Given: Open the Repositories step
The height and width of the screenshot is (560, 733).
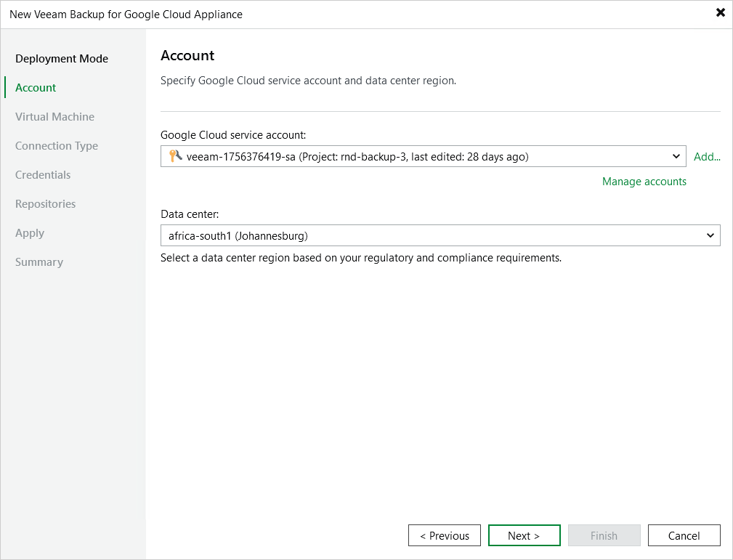Looking at the screenshot, I should 45,204.
